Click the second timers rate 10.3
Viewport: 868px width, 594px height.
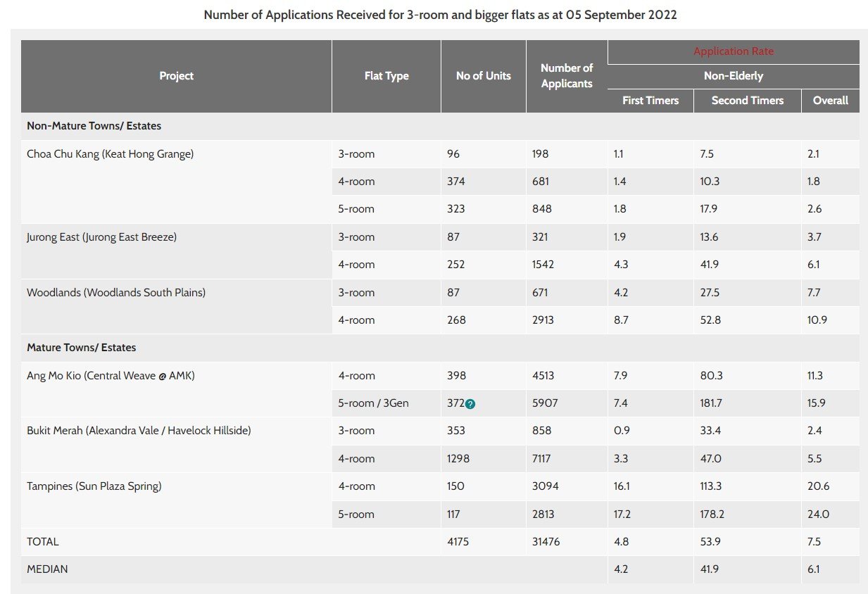(x=710, y=182)
